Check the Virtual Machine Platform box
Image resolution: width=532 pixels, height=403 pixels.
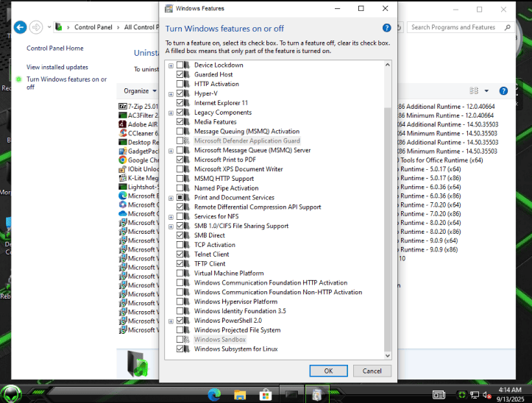(x=180, y=273)
